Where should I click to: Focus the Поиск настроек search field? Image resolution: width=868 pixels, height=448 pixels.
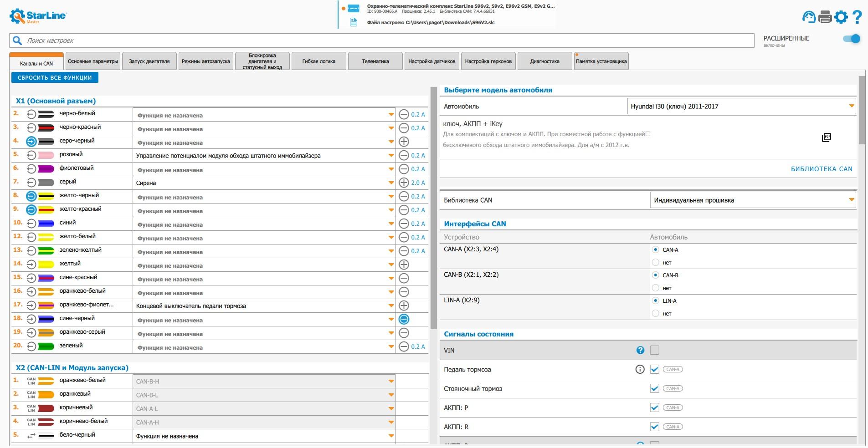click(382, 41)
